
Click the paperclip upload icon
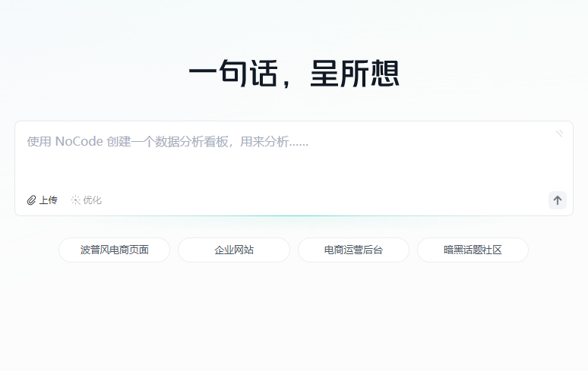tap(31, 200)
